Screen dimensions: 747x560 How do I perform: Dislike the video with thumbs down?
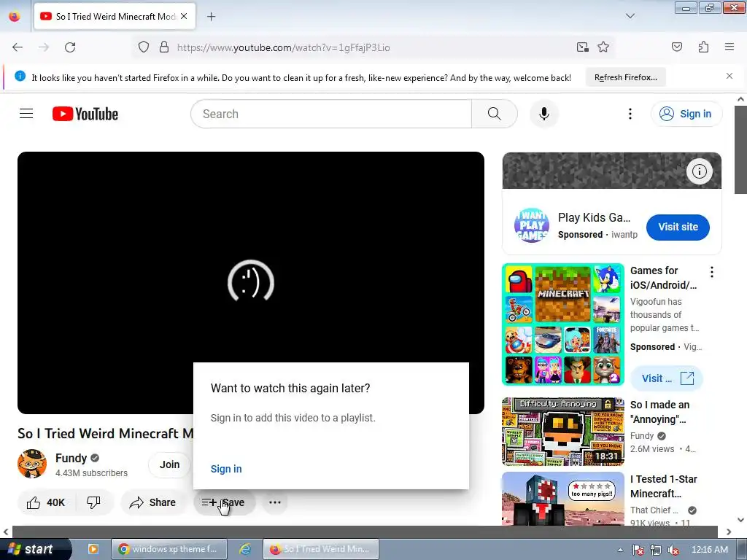click(93, 502)
